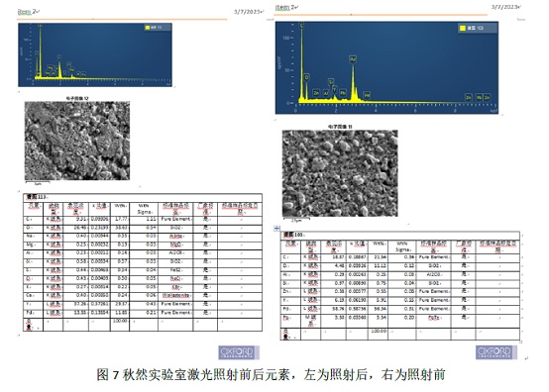Click the left EDS spectrum chart
This screenshot has width=549, height=392.
click(95, 54)
